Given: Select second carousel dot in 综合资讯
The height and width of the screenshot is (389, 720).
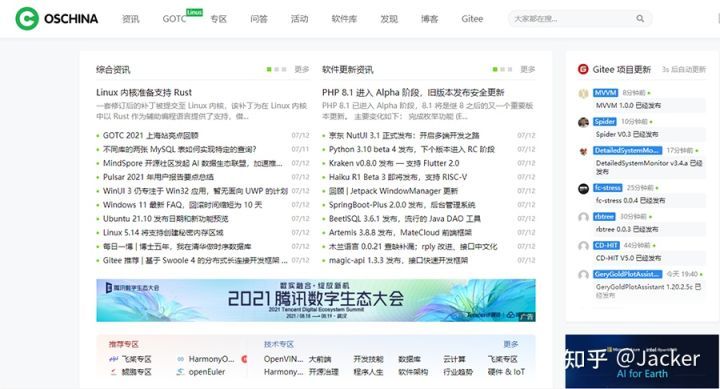Looking at the screenshot, I should 276,69.
